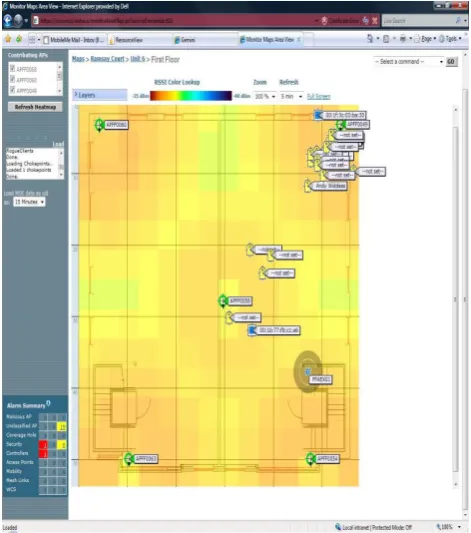Open the Ramsay Court breadcrumb link
Screen dimensions: 471x533
tap(107, 59)
